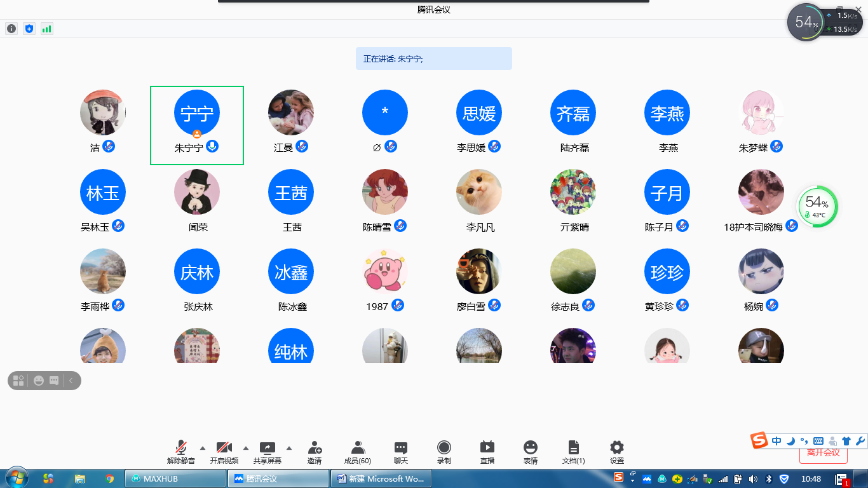Click the 正在讲话: 朱宁宁 speaking banner
Image resolution: width=868 pixels, height=488 pixels.
(434, 58)
